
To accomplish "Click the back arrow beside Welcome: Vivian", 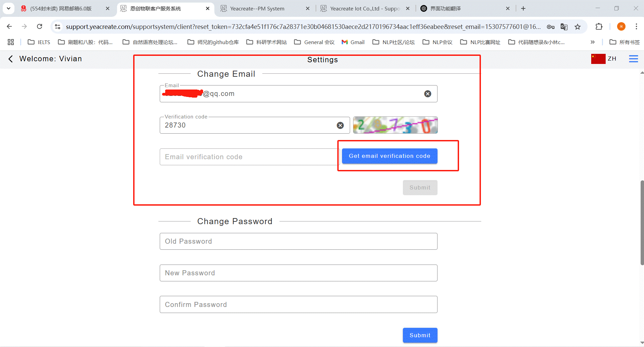I will point(10,59).
